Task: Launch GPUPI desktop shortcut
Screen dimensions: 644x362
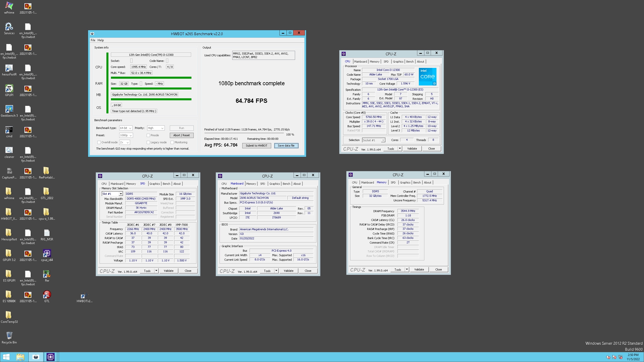Action: click(9, 90)
